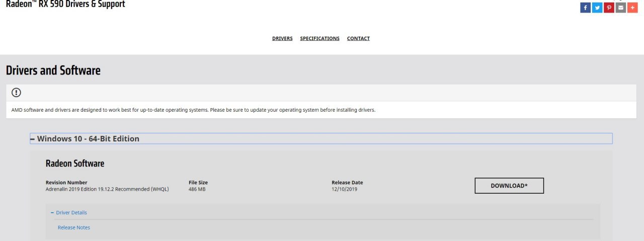Viewport: 644px width, 241px height.
Task: Click the Radeon Software heading
Action: point(75,164)
